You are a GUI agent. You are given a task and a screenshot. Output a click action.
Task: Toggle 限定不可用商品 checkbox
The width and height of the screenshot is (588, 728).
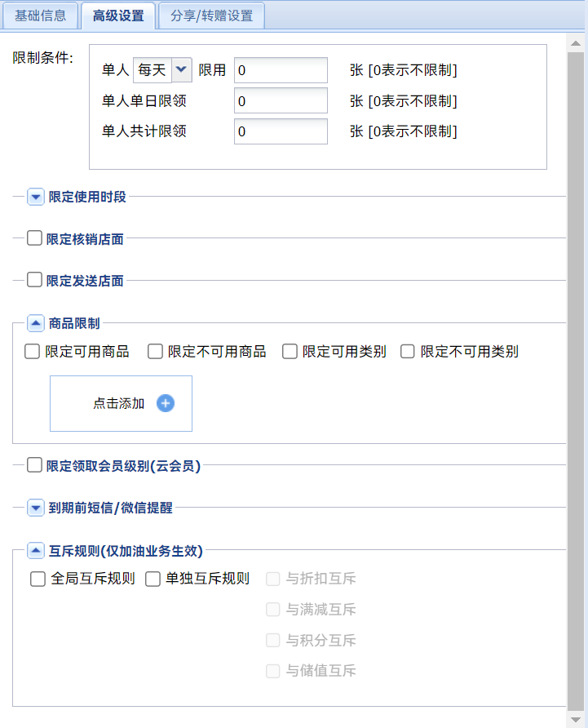tap(155, 352)
